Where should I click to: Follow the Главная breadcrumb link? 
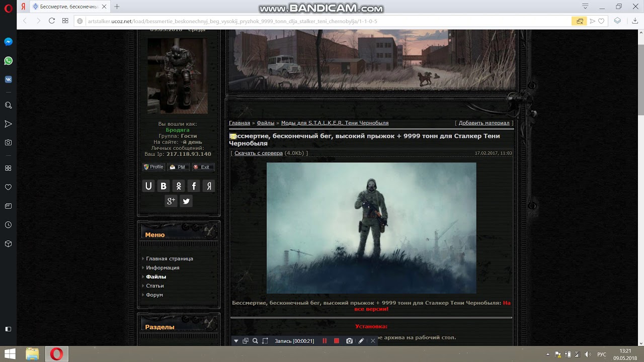(x=239, y=123)
